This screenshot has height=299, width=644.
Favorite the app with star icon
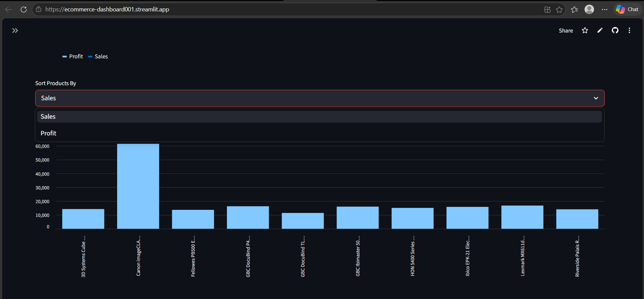coord(585,31)
